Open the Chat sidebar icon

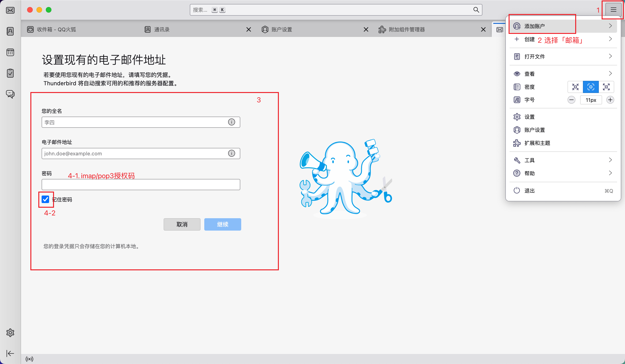[10, 94]
